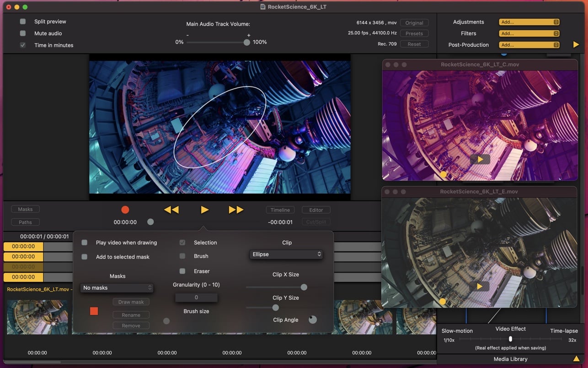The height and width of the screenshot is (368, 588).
Task: Click the red mask color swatch
Action: pos(94,311)
